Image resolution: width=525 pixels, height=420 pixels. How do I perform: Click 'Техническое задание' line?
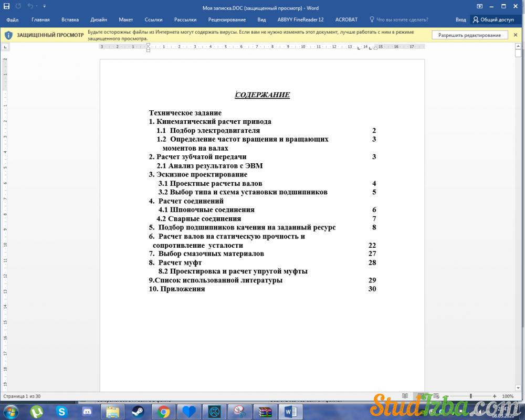point(185,113)
